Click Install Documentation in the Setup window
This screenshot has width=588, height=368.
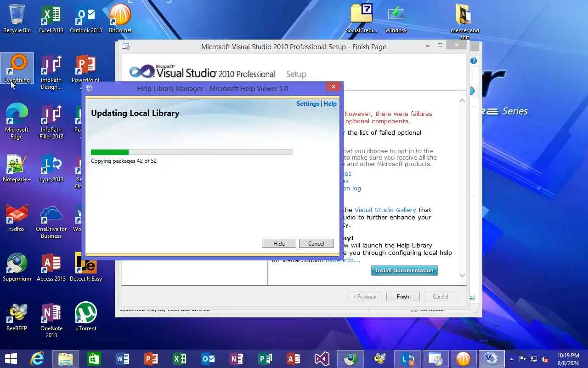[x=404, y=270]
